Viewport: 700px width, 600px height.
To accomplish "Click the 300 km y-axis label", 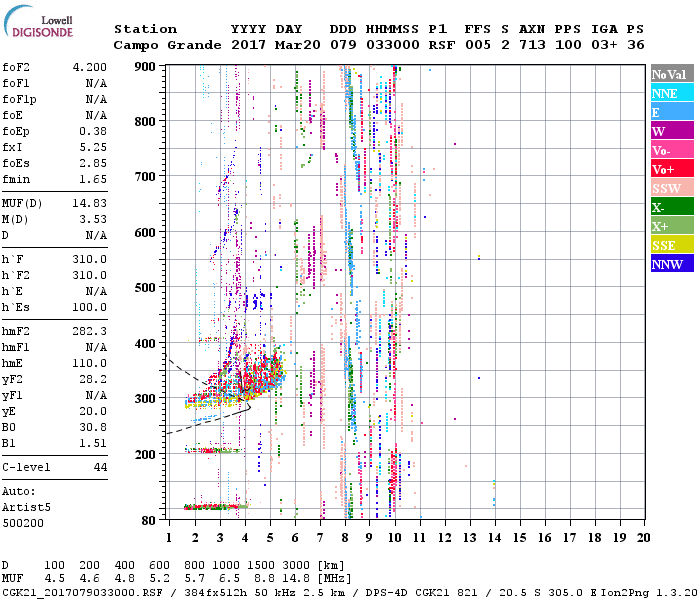I will [x=145, y=398].
